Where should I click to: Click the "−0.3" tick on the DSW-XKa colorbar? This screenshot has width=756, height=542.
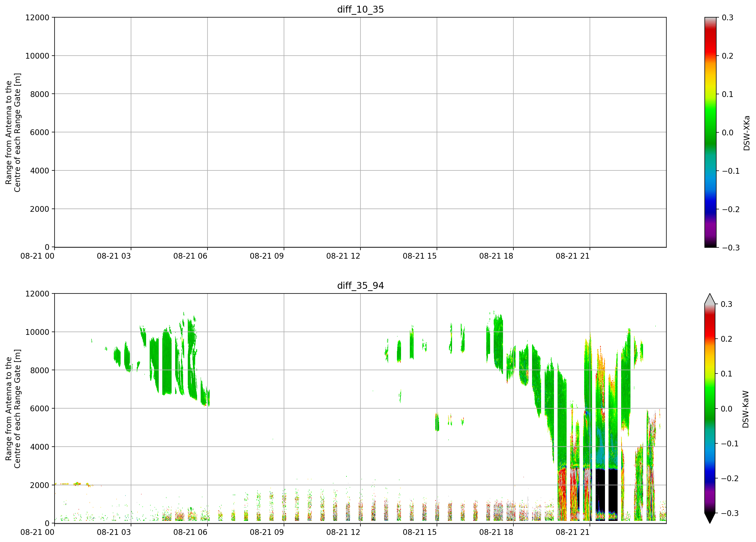point(731,248)
